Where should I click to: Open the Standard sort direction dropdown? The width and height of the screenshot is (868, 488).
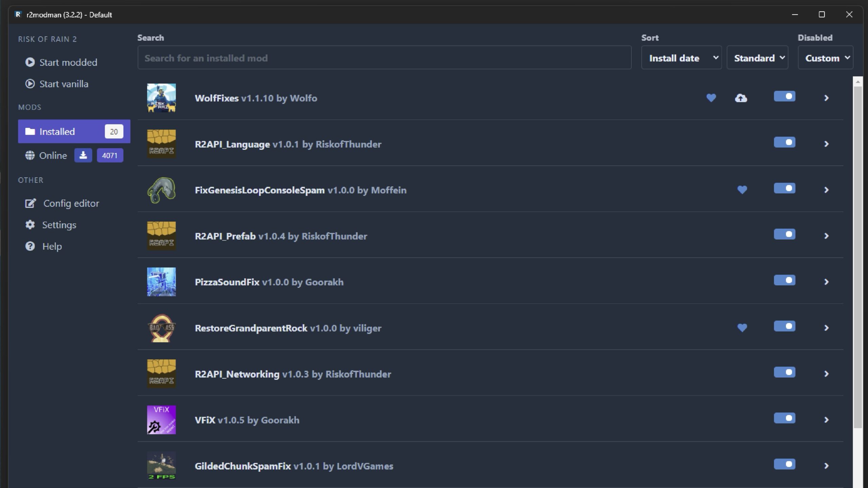757,58
